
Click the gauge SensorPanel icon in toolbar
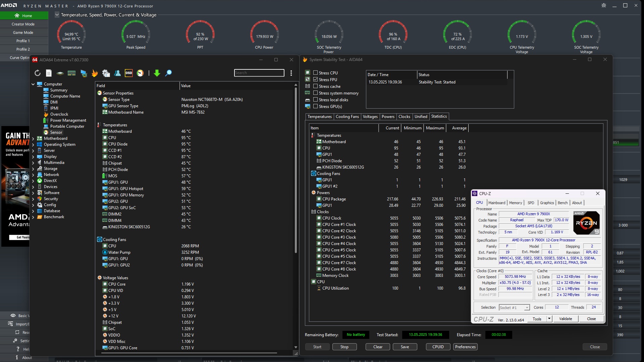tap(140, 73)
